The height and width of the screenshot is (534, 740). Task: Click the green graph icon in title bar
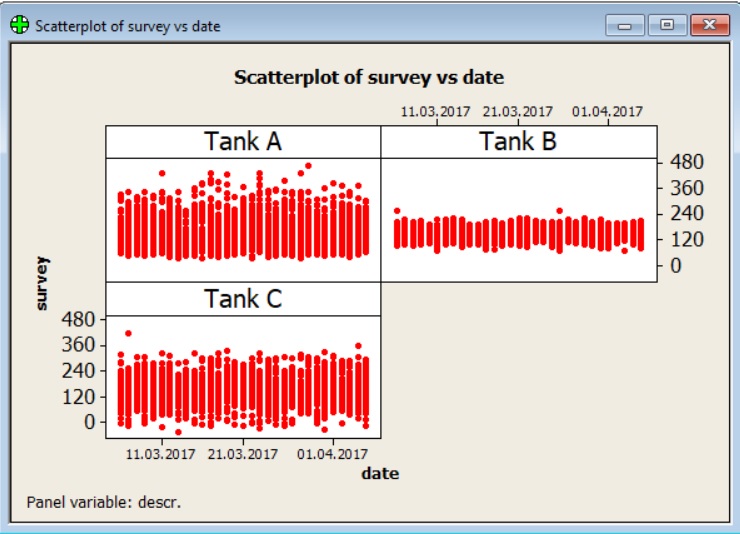coord(19,26)
